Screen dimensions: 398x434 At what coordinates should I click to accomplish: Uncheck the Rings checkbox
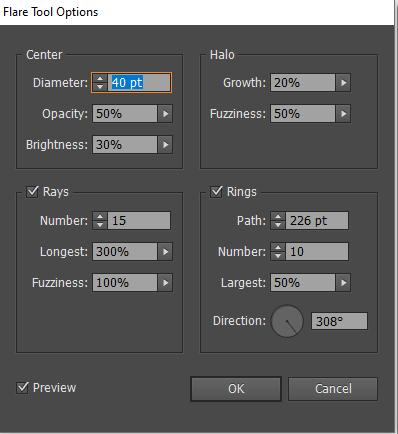click(216, 192)
